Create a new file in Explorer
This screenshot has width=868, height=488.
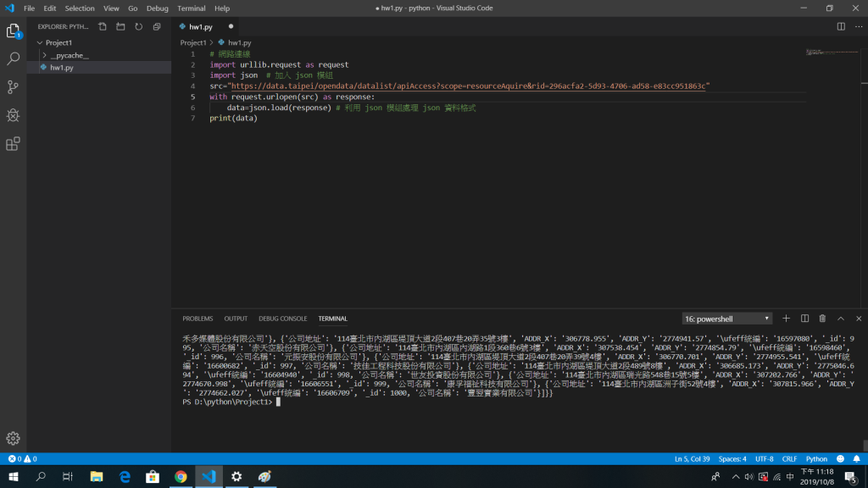[x=103, y=26]
